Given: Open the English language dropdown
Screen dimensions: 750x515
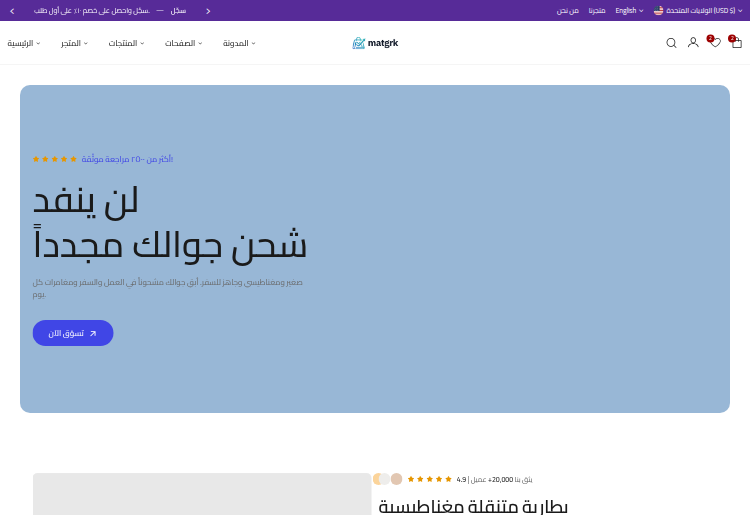Looking at the screenshot, I should (629, 11).
